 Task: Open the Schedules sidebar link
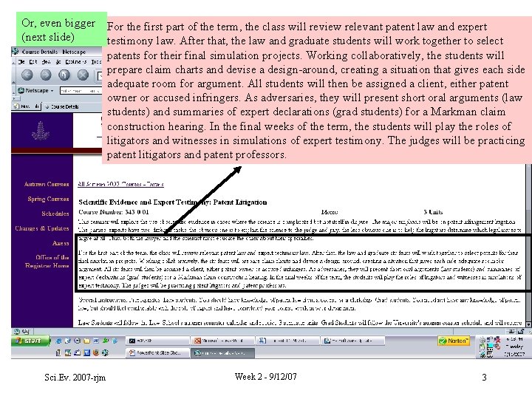pos(55,214)
